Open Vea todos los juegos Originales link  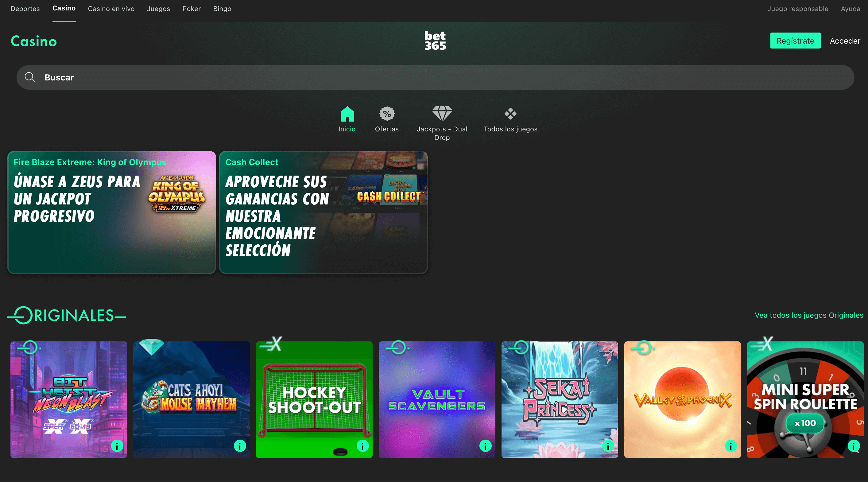[x=809, y=315]
